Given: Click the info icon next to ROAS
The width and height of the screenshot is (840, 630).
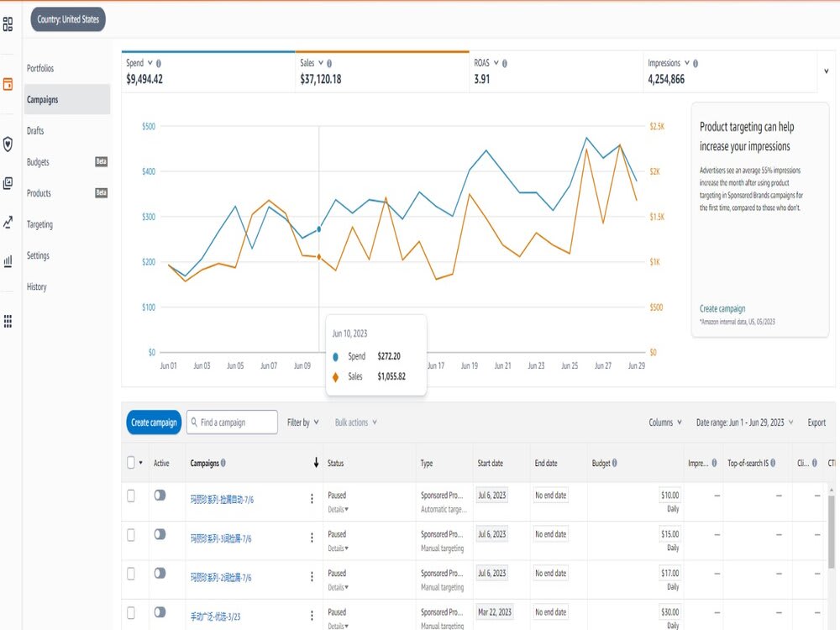Looking at the screenshot, I should (505, 63).
